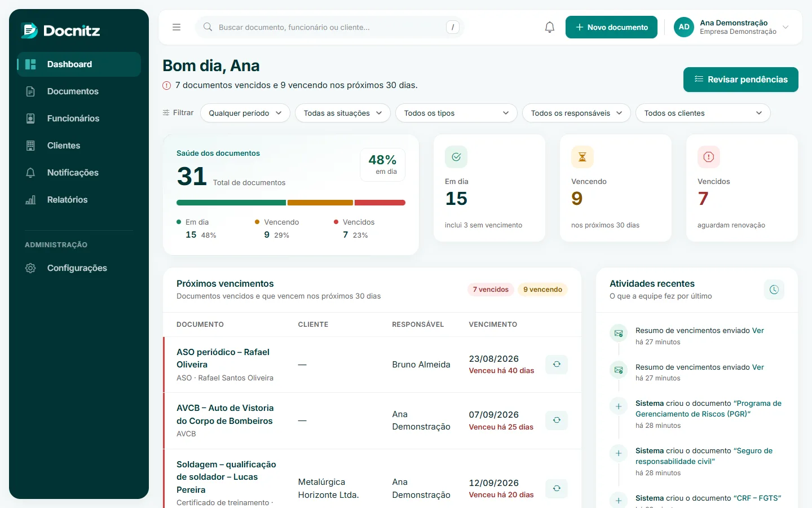Click the envelope icon of first Resumo activity

point(619,334)
